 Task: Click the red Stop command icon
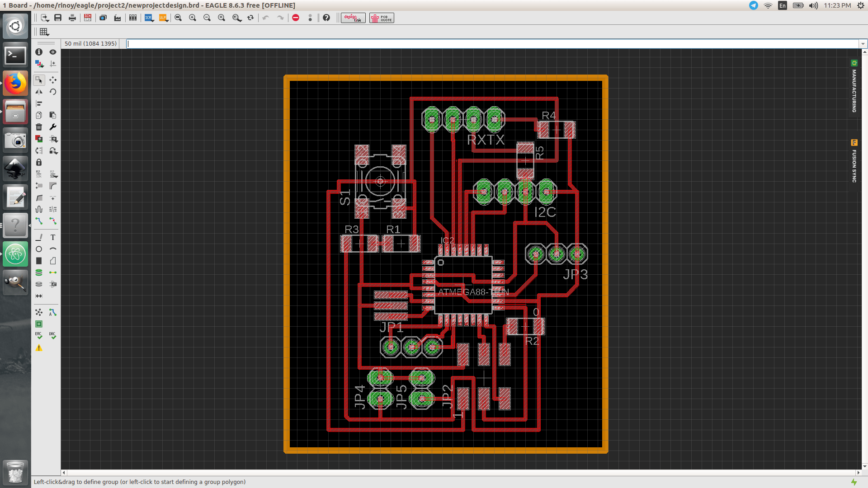pos(296,18)
